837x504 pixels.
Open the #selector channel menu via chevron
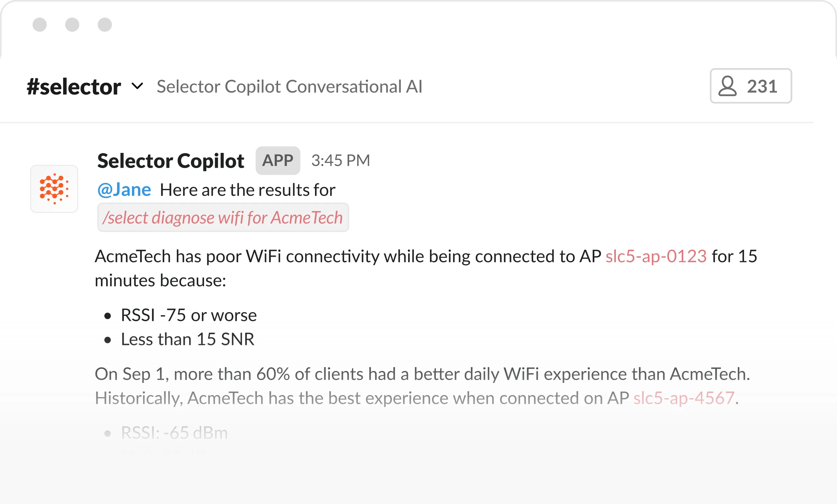point(137,86)
